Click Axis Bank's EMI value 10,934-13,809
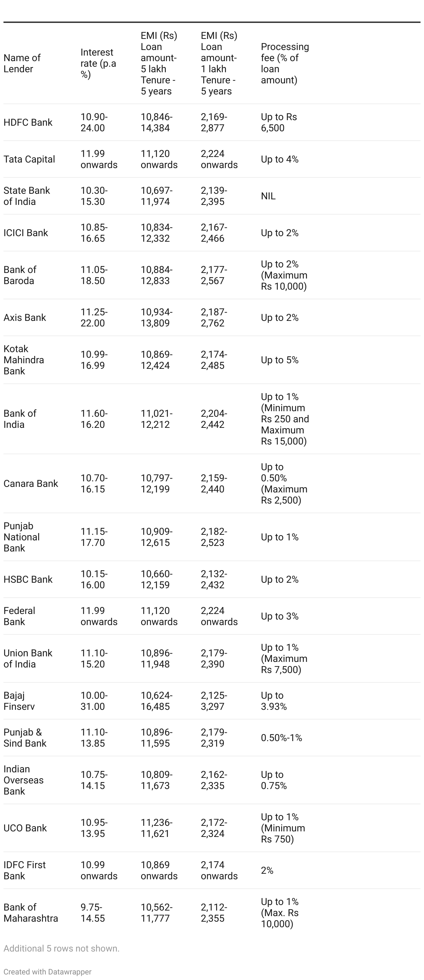The image size is (424, 980). [x=156, y=317]
